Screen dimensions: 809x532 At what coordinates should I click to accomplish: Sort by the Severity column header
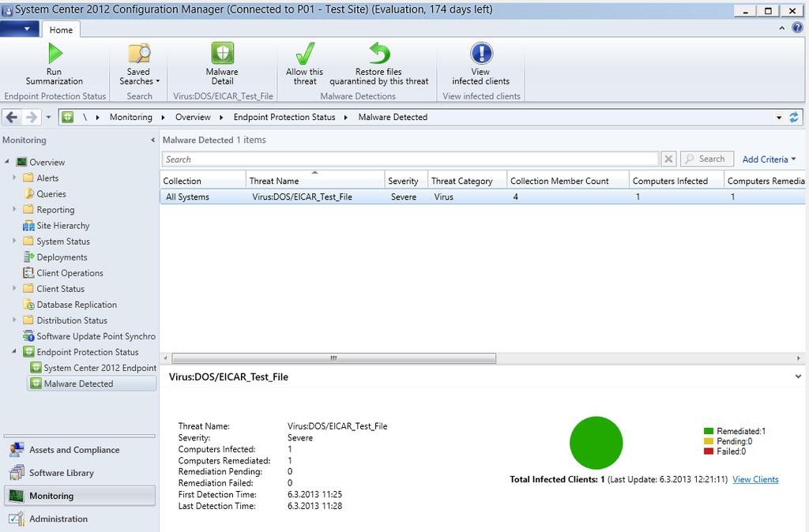pyautogui.click(x=406, y=181)
